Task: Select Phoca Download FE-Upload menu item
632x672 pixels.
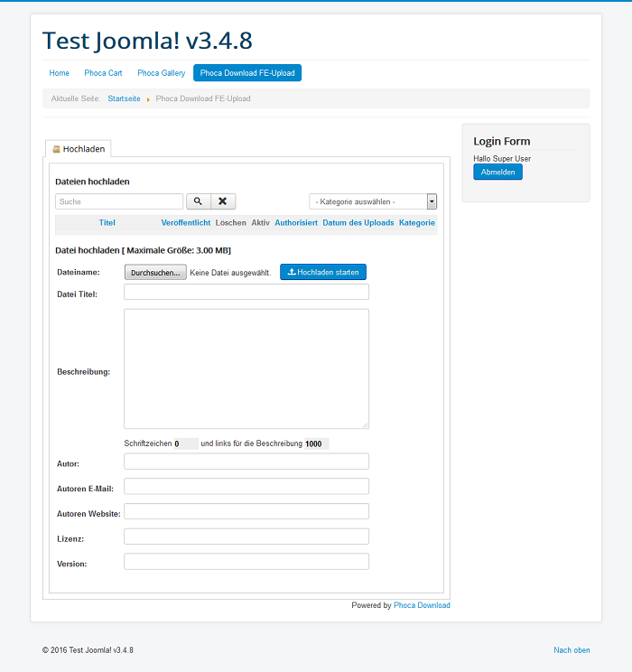Action: pos(246,73)
